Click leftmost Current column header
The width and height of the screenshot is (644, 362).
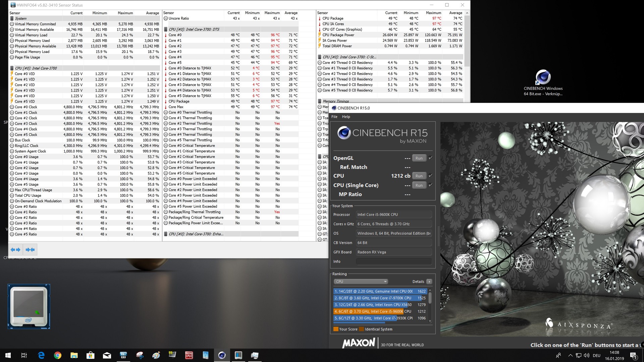(73, 13)
